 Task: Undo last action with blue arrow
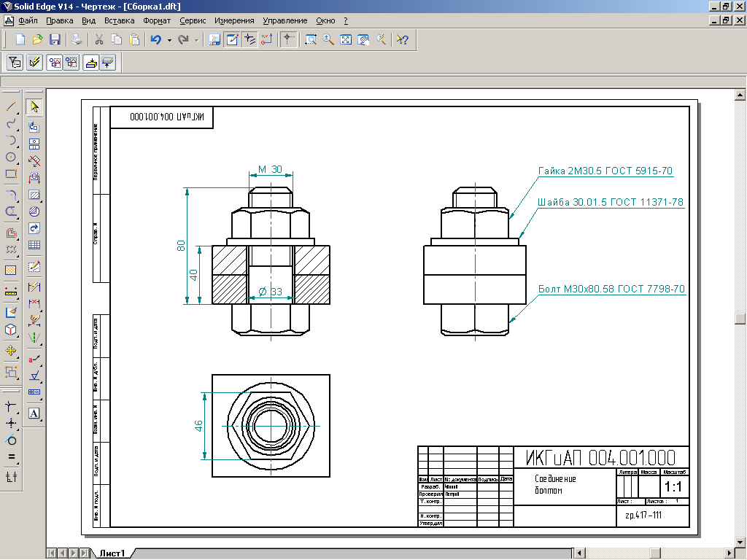coord(156,39)
